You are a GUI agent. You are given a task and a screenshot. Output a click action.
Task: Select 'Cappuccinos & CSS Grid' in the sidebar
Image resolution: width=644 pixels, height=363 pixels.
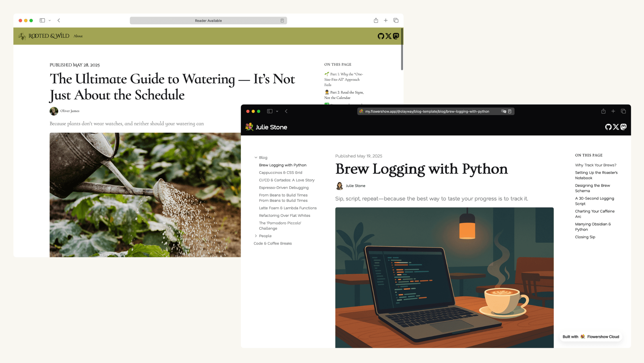[x=280, y=172]
